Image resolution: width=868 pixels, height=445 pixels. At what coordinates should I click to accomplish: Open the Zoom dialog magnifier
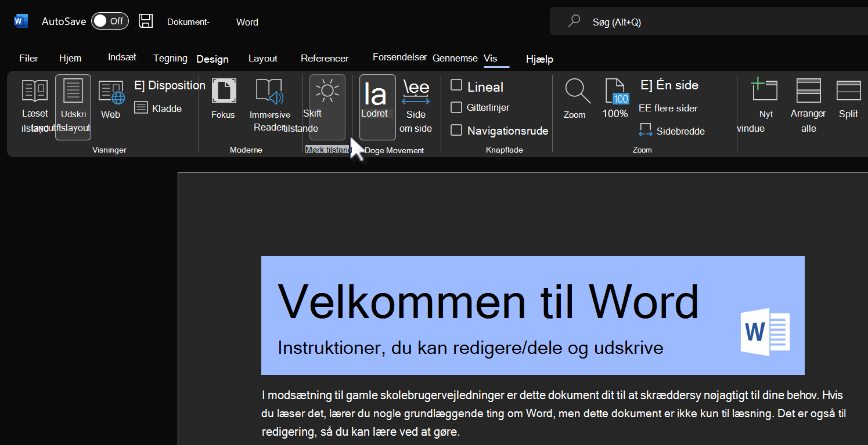click(577, 99)
